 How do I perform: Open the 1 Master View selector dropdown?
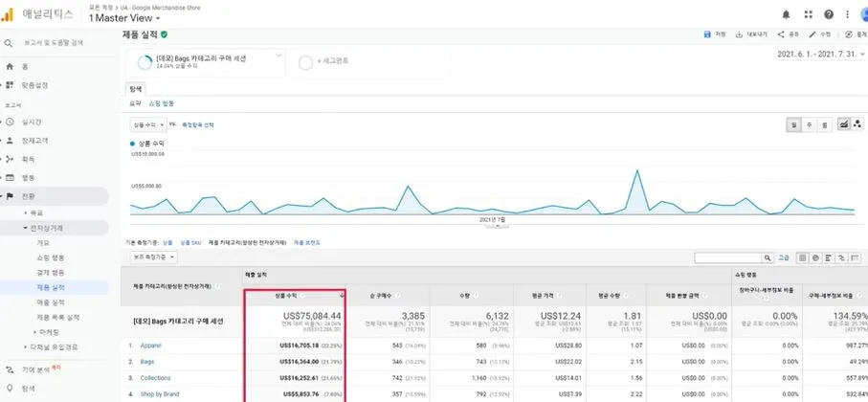[124, 18]
